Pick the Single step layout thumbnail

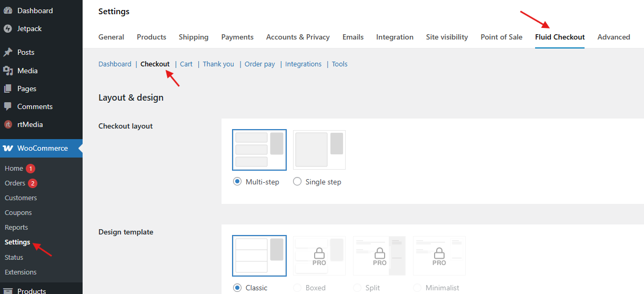pyautogui.click(x=319, y=150)
